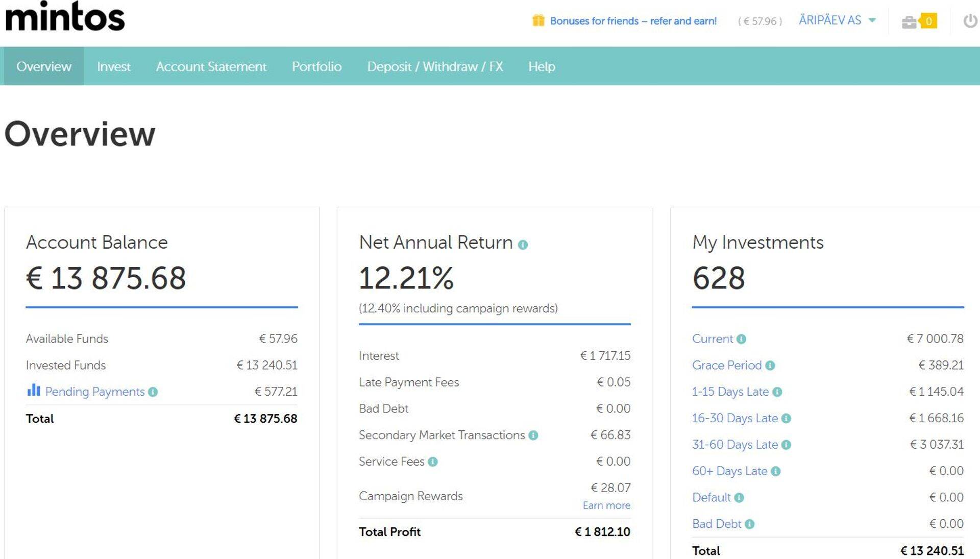
Task: Open the Invest tab
Action: pos(113,66)
